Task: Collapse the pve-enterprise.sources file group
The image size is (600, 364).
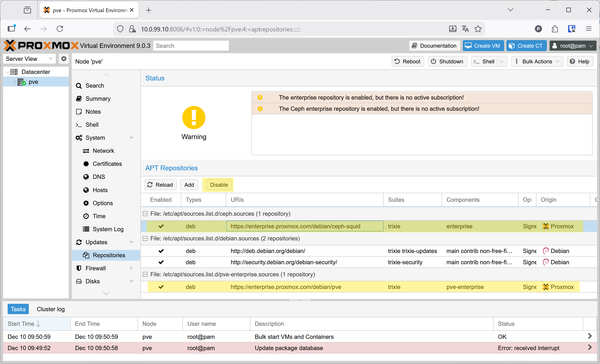Action: 145,274
